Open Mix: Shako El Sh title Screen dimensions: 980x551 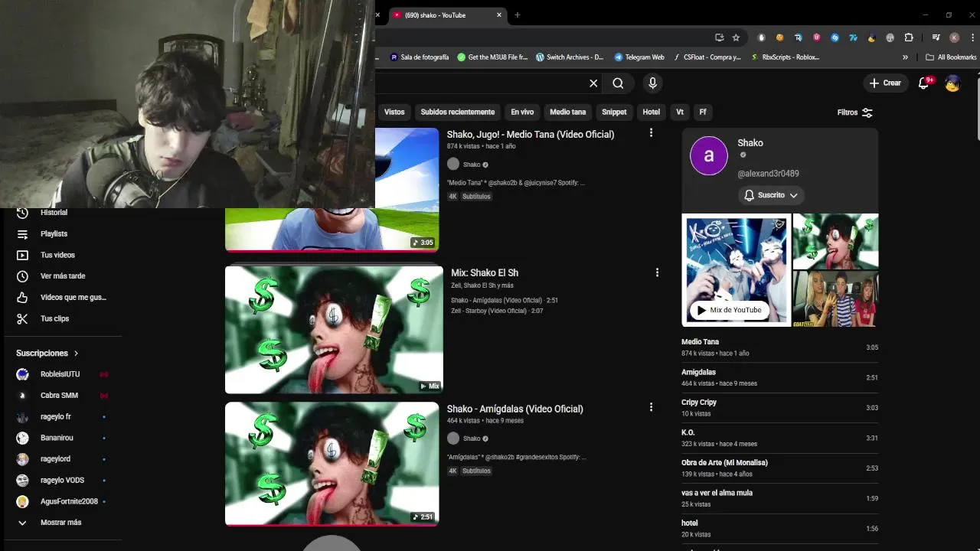point(485,272)
